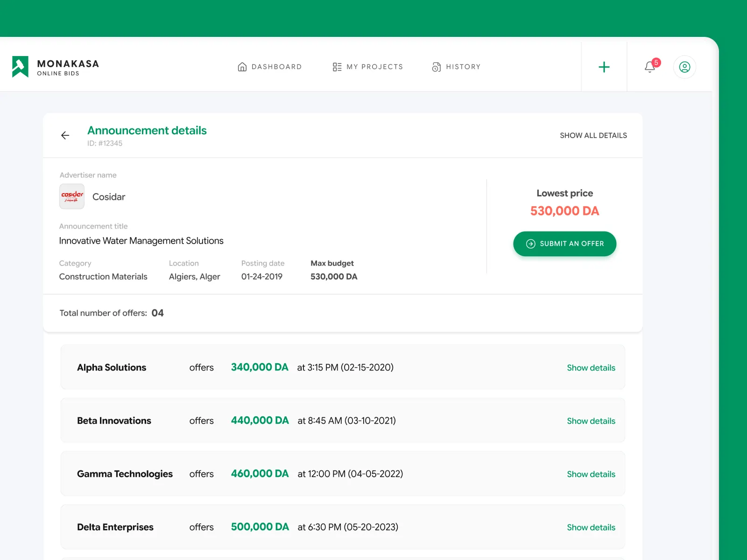
Task: Show details for Delta Enterprises offer
Action: tap(591, 527)
